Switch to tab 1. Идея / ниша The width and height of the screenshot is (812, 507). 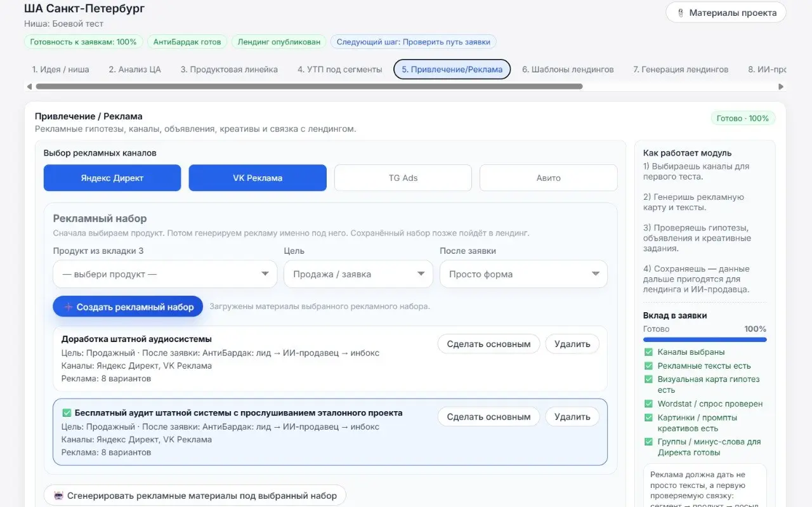click(60, 69)
